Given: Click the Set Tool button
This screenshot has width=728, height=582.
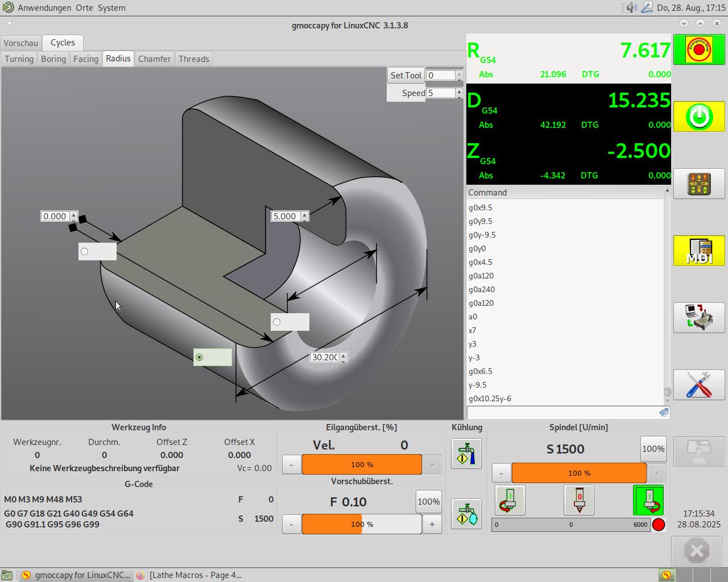Looking at the screenshot, I should coord(406,75).
